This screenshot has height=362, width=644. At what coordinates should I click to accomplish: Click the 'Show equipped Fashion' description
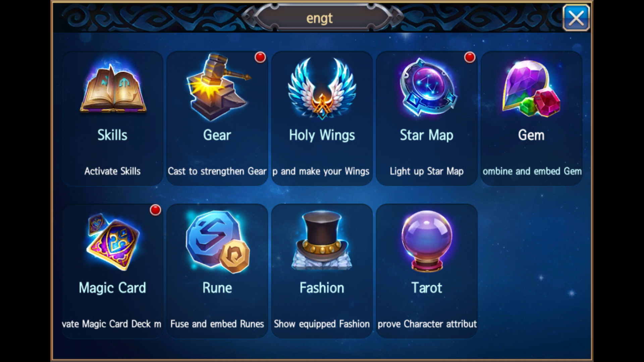coord(322,324)
